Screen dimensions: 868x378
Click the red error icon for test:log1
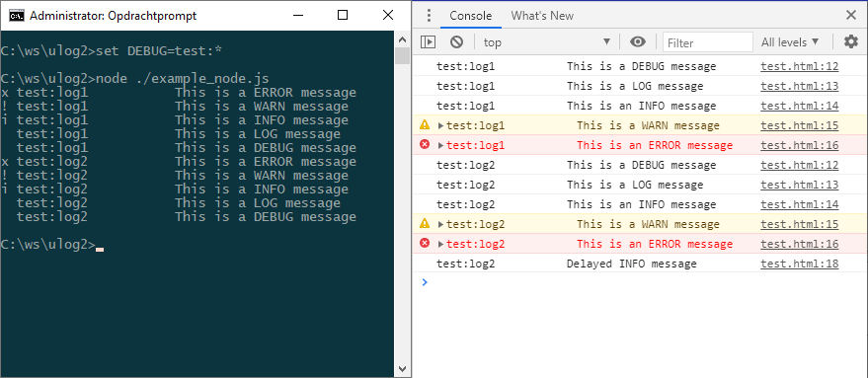[425, 144]
